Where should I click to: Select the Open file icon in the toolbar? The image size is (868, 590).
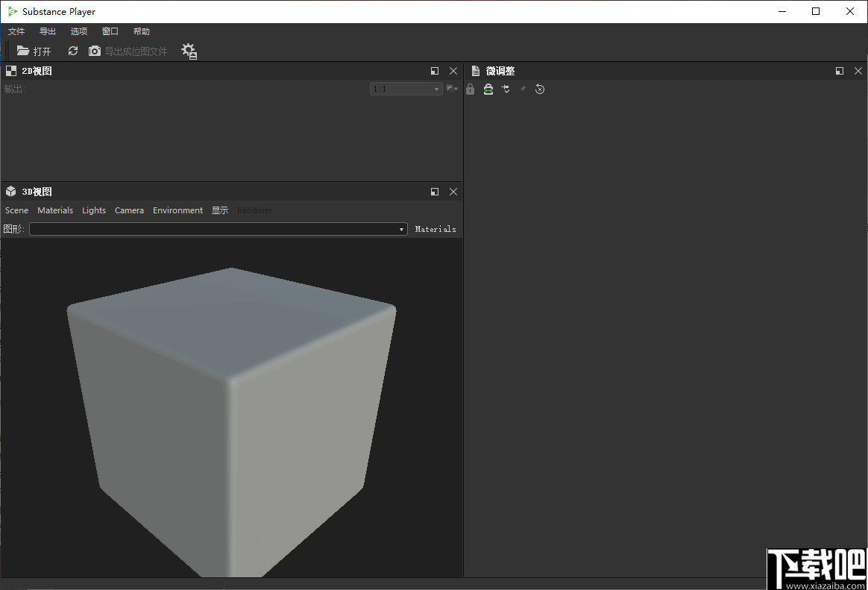click(23, 51)
